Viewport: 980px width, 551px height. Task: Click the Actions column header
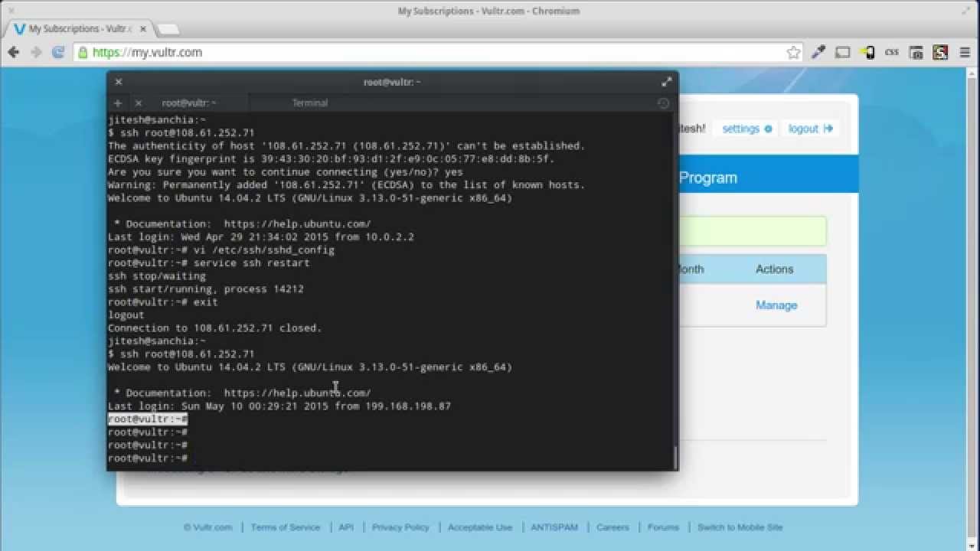click(775, 269)
